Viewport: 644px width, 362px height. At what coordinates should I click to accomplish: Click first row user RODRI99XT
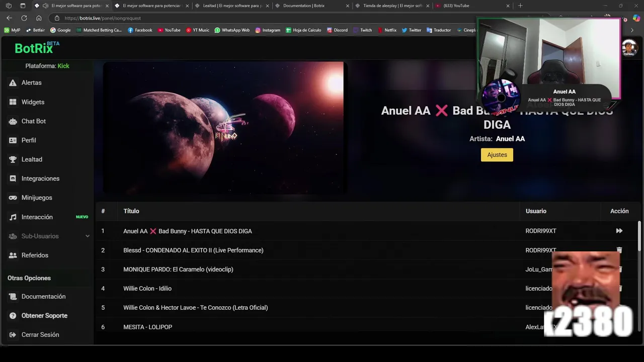[541, 231]
